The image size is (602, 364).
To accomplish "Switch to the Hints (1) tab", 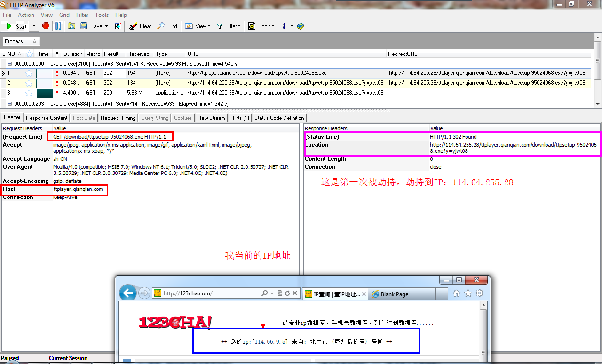I will coord(240,118).
